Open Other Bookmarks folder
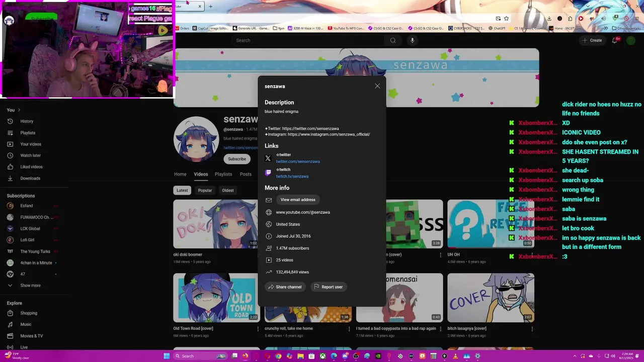The height and width of the screenshot is (362, 644). point(626,28)
